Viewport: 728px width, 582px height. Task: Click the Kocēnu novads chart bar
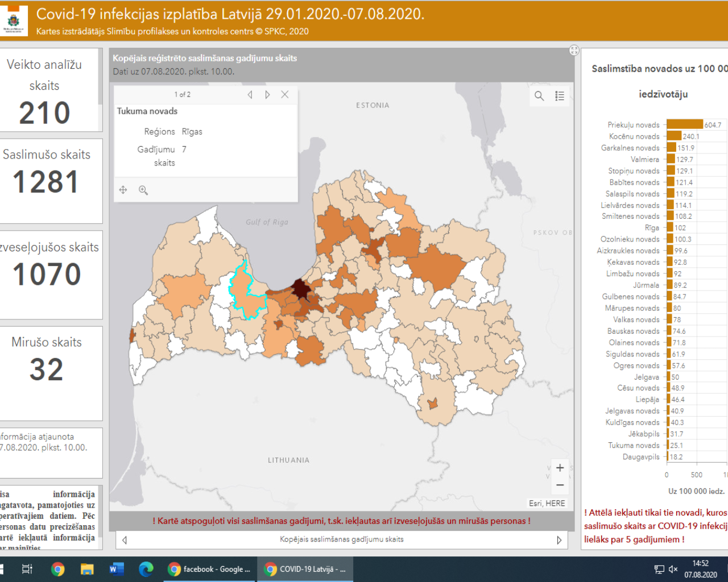click(x=673, y=136)
